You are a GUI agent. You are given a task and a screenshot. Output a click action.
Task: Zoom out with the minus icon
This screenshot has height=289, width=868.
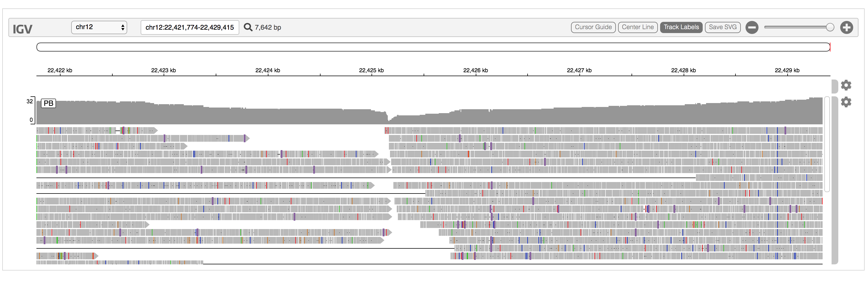tap(752, 28)
